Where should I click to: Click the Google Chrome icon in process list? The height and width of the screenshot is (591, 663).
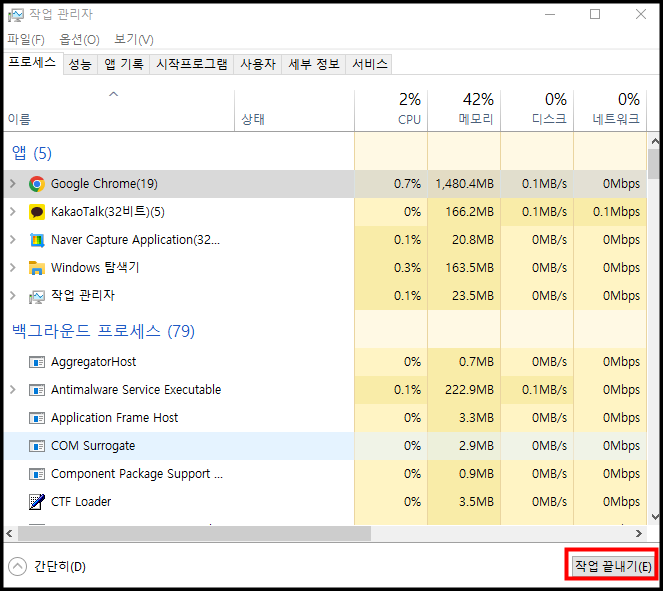(37, 184)
